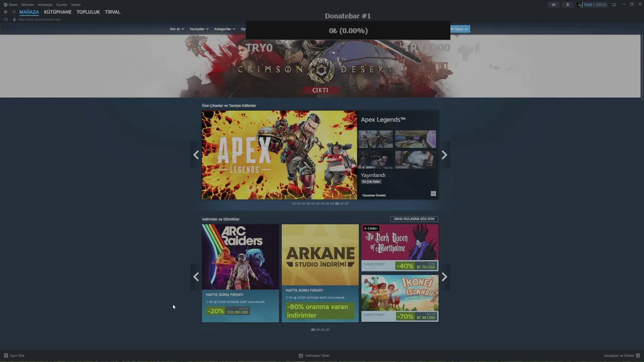644x362 pixels.
Task: Open the Yardım menu
Action: (x=75, y=5)
